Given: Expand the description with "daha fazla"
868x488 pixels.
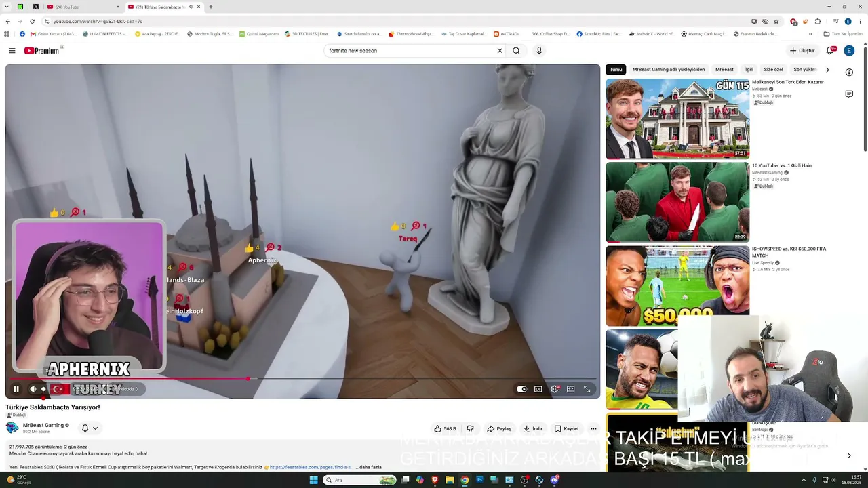Looking at the screenshot, I should point(369,467).
